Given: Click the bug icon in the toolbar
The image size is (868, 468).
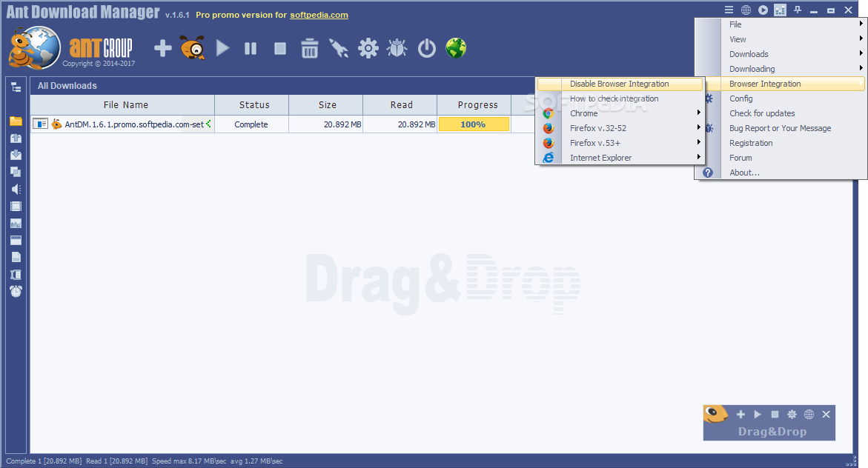Looking at the screenshot, I should coord(397,48).
